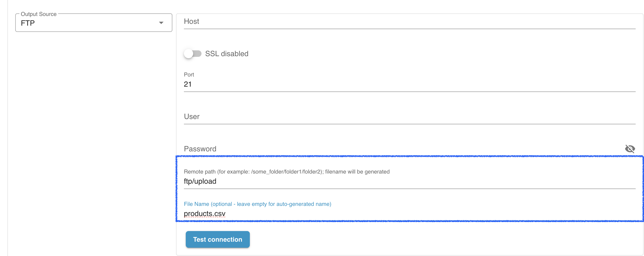
Task: Verify FTP settings via Test connection
Action: pyautogui.click(x=217, y=239)
